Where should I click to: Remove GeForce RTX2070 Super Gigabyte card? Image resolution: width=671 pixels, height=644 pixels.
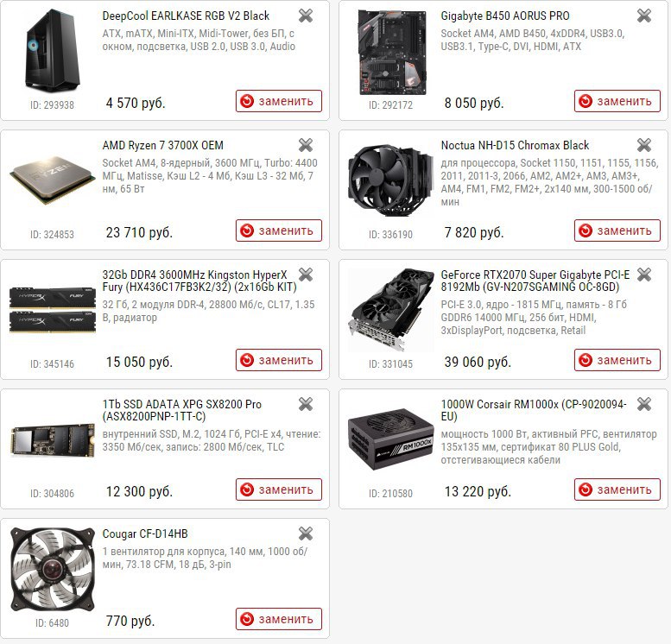[x=644, y=275]
